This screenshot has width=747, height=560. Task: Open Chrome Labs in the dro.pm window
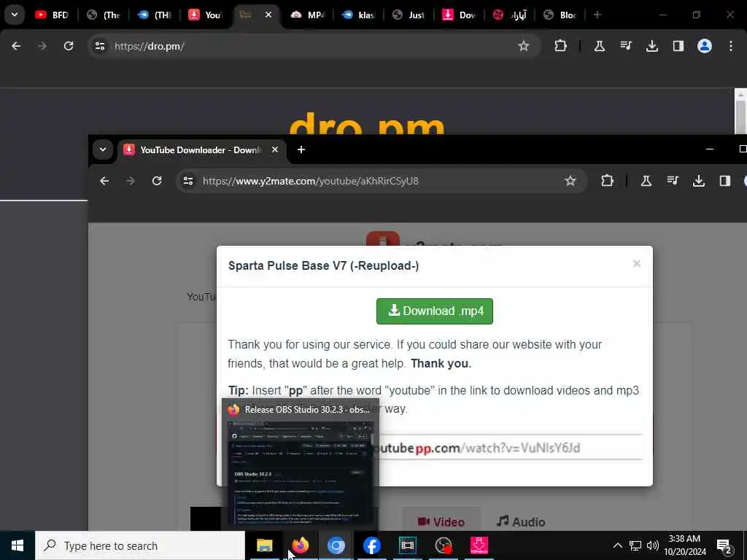[x=600, y=46]
